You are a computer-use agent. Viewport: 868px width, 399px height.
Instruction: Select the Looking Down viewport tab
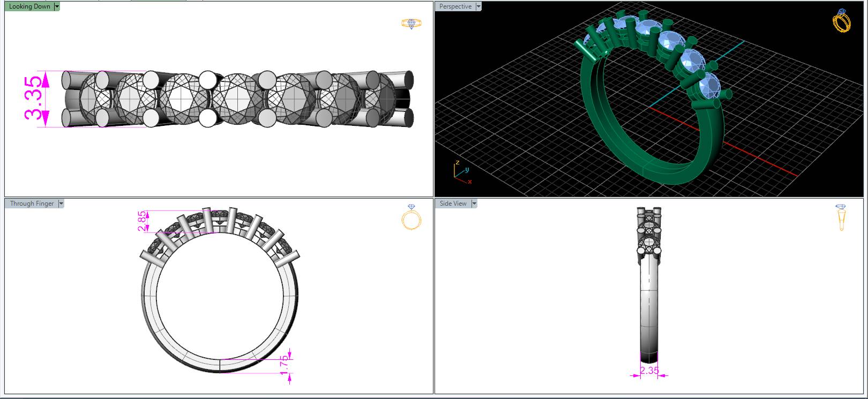pyautogui.click(x=29, y=6)
